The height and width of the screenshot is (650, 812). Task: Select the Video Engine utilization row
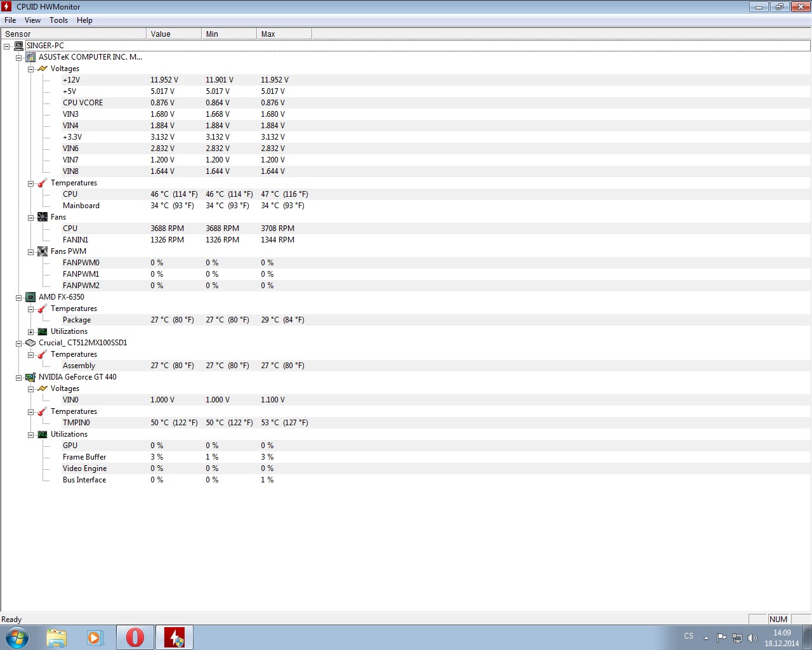click(x=436, y=468)
